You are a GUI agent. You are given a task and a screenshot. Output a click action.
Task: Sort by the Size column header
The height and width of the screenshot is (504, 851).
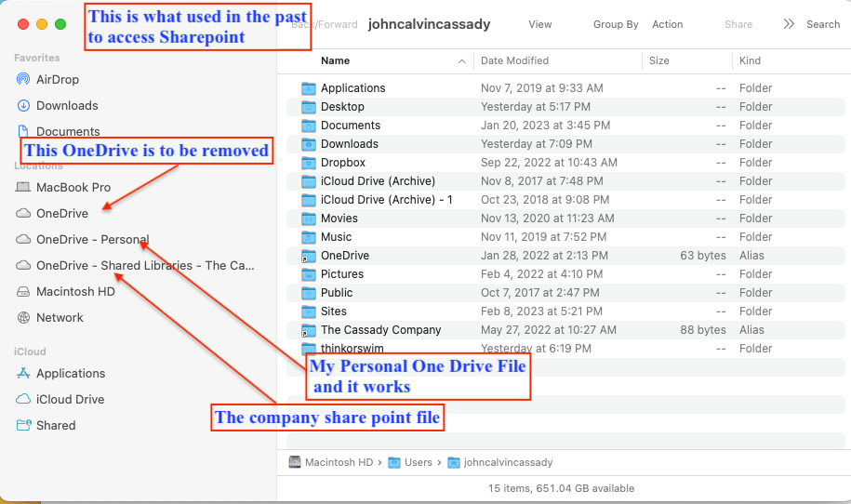pyautogui.click(x=658, y=60)
